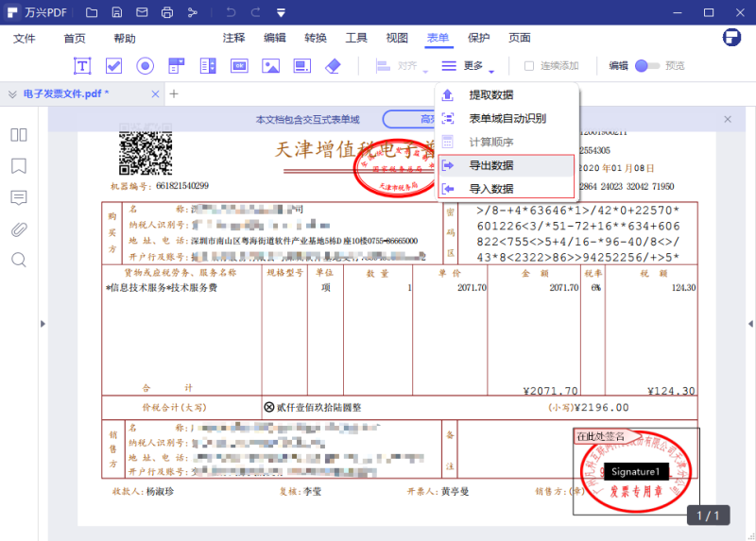Switch to the 页面 tab
Screen dimensions: 756x541
point(520,38)
